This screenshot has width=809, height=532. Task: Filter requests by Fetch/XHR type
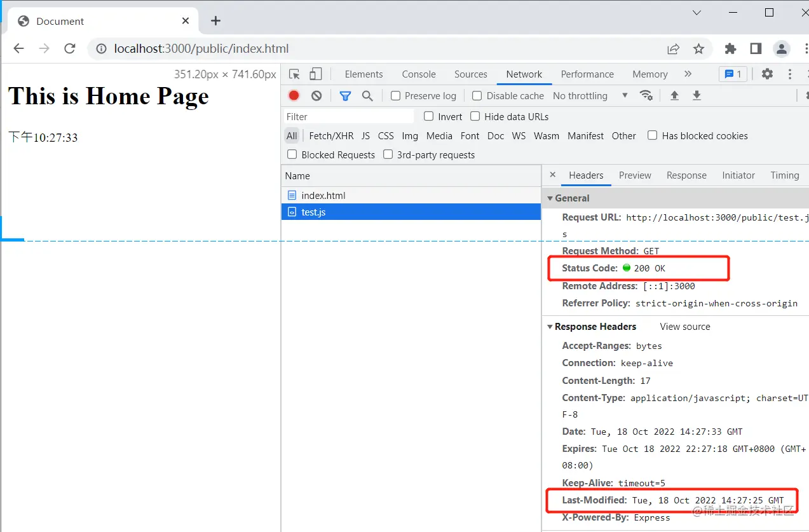(331, 136)
